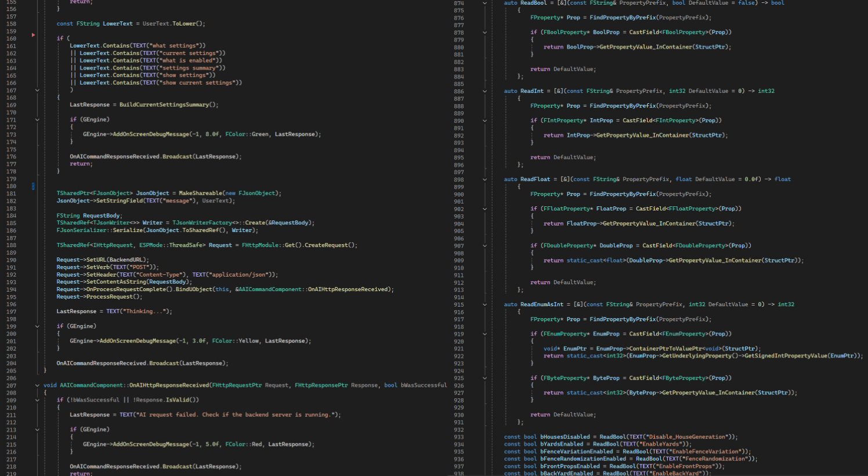Screen dimensions: 868x476
Task: Click CastField<FIntProperty> expression
Action: click(672, 121)
